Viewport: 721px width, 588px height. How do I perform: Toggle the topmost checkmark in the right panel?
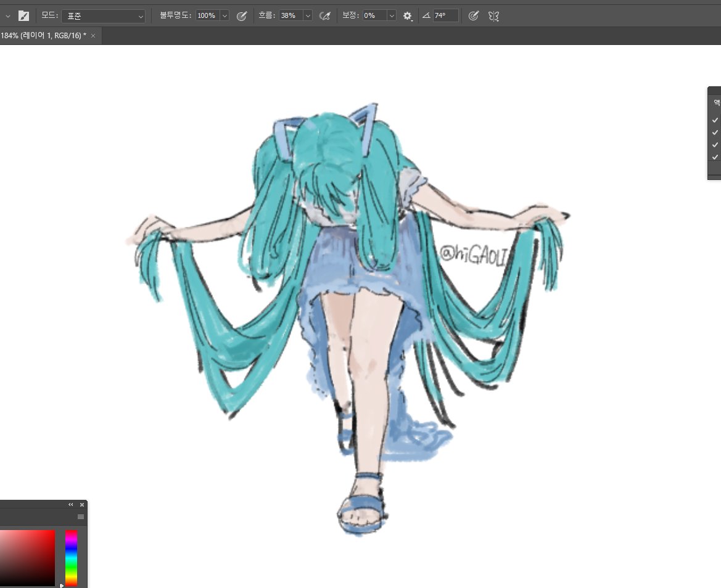[715, 120]
